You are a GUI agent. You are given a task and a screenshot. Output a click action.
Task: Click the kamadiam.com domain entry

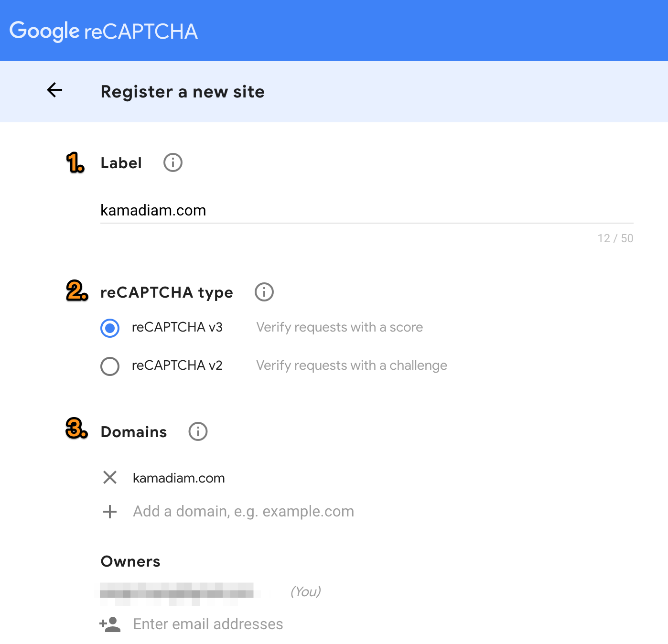[179, 478]
